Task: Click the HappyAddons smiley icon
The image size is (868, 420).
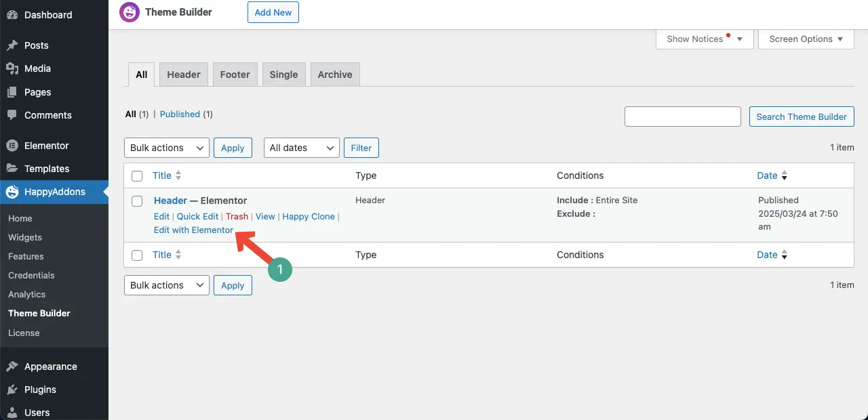Action: [12, 192]
